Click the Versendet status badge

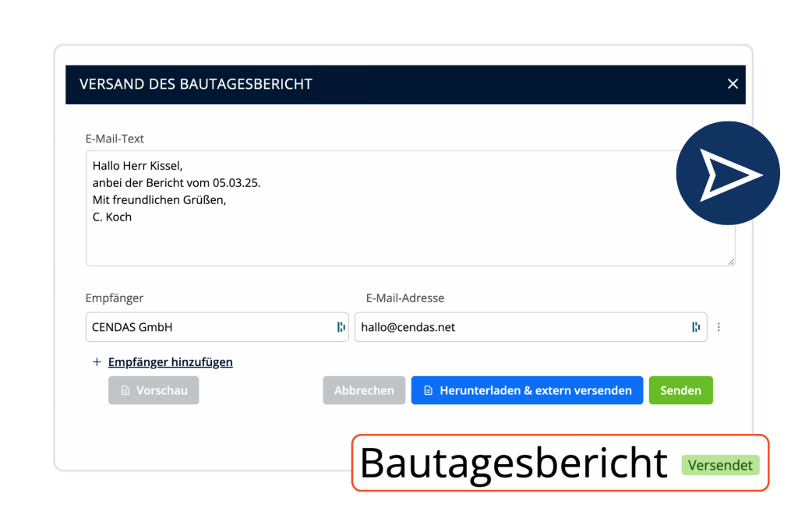coord(720,465)
